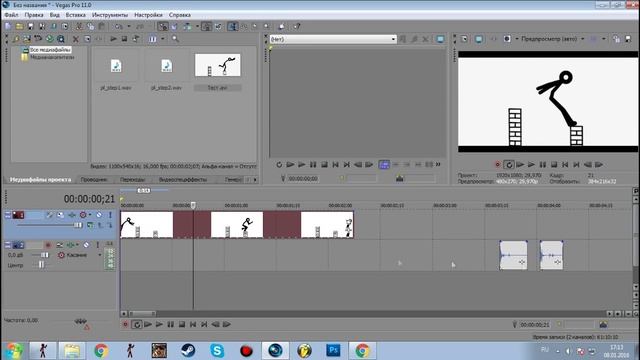Switch to the Проводник tab
The width and height of the screenshot is (640, 360).
pos(94,180)
